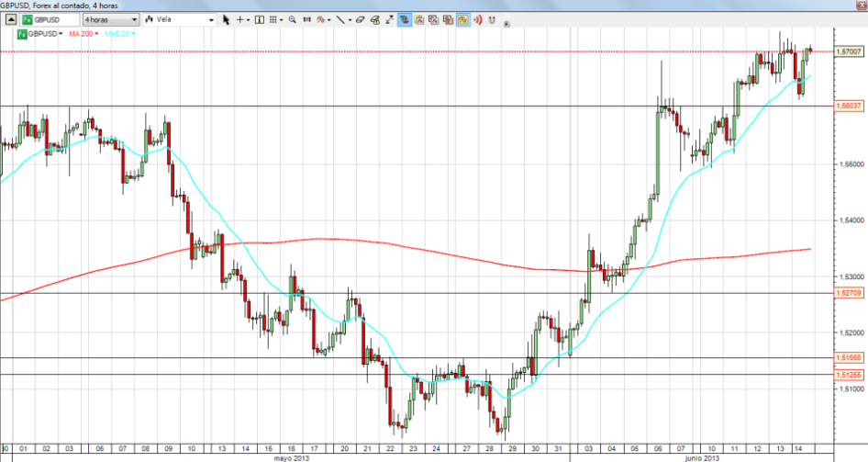Select the trend line drawing tool
The height and width of the screenshot is (462, 868).
[x=339, y=18]
